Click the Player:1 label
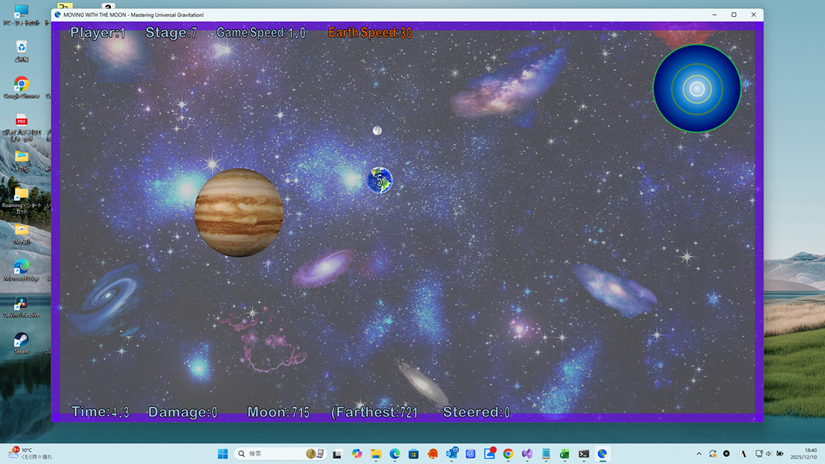 (98, 33)
